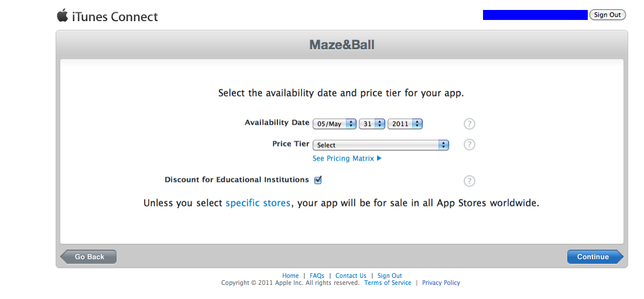Open the Contact Us footer link
644x299 pixels.
pyautogui.click(x=351, y=276)
